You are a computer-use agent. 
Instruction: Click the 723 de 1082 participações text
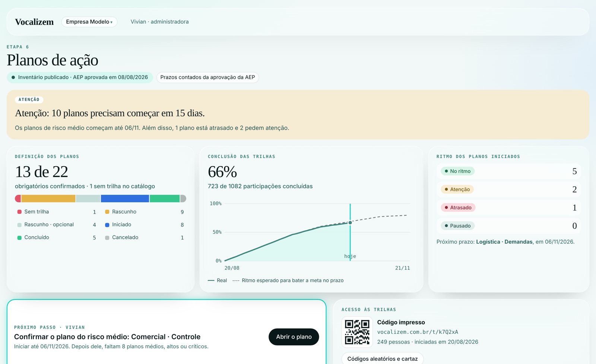(260, 186)
